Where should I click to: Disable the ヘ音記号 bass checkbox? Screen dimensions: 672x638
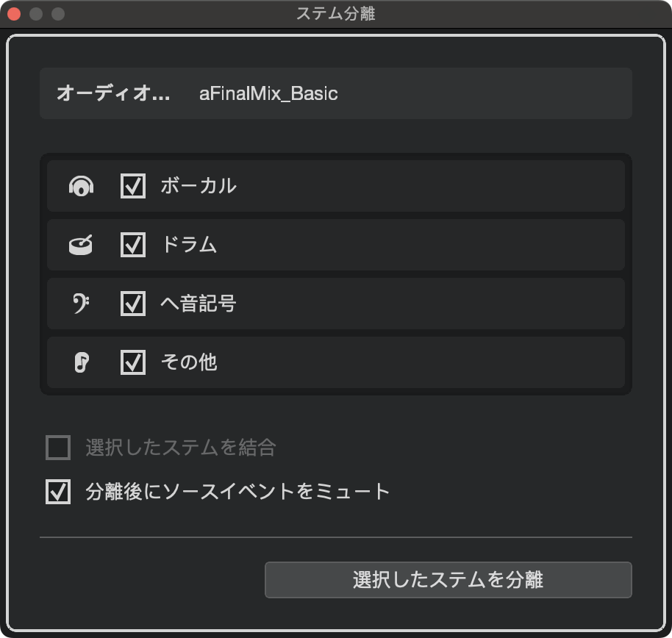[x=133, y=304]
